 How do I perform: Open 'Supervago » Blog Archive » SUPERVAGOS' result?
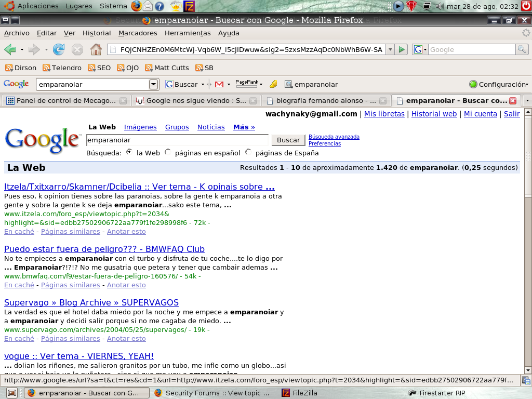click(x=91, y=303)
